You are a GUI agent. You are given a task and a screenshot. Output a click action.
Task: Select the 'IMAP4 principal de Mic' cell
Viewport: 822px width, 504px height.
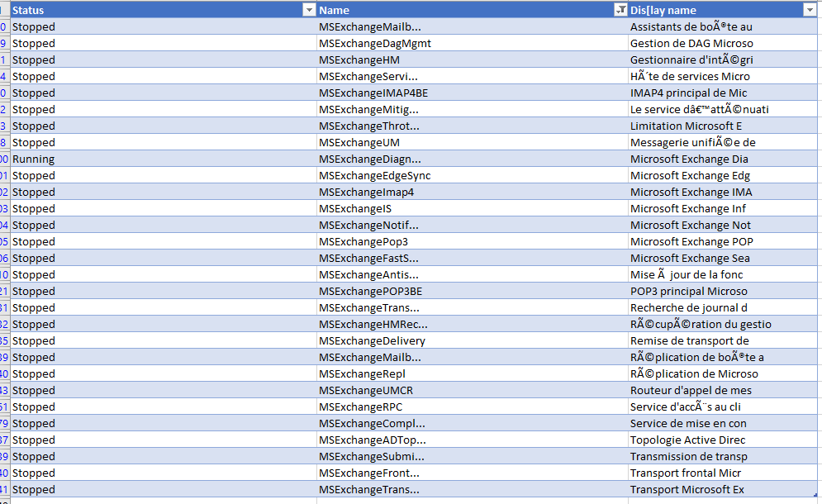[x=722, y=93]
